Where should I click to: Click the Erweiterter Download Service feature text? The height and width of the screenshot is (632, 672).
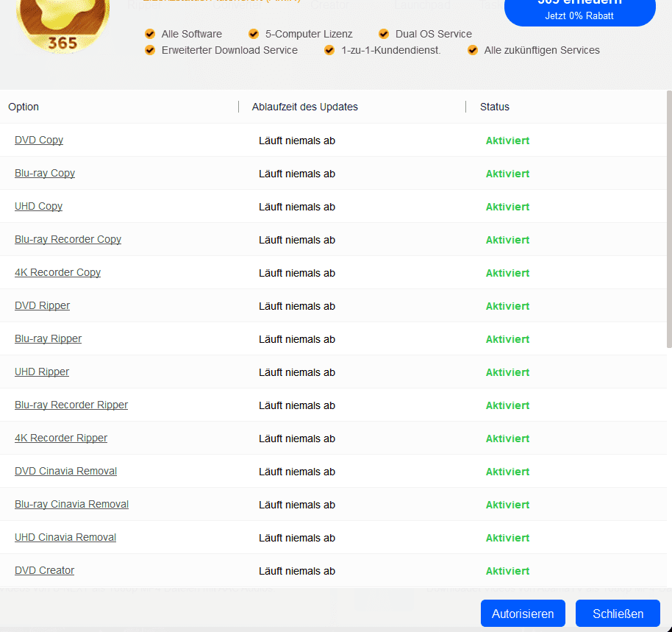click(x=229, y=50)
